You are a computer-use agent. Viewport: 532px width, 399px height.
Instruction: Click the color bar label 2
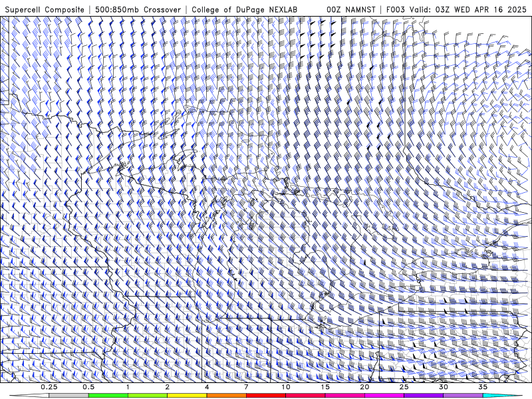168,387
